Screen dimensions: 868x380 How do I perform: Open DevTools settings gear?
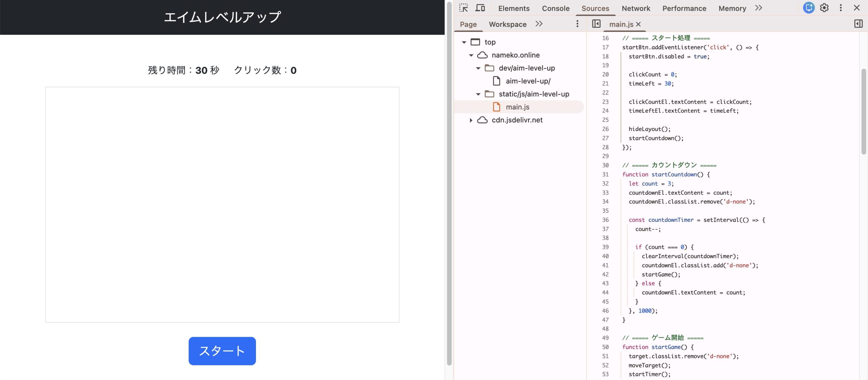pos(824,8)
